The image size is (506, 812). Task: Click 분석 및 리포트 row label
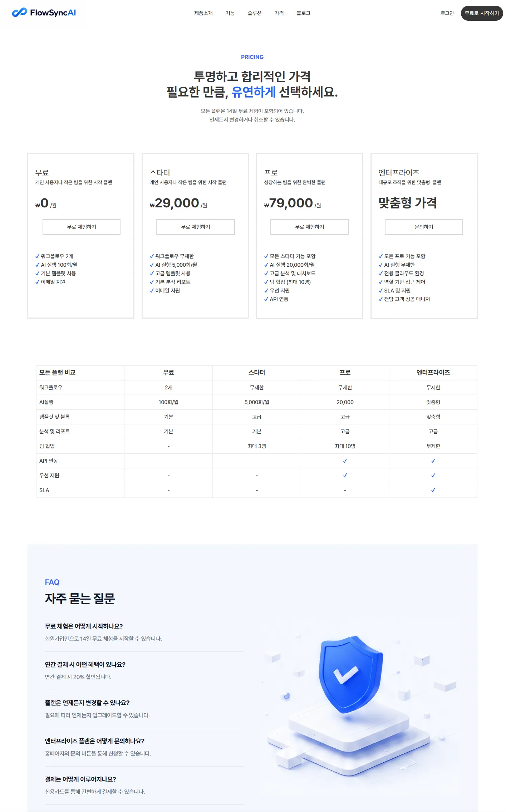tap(54, 432)
